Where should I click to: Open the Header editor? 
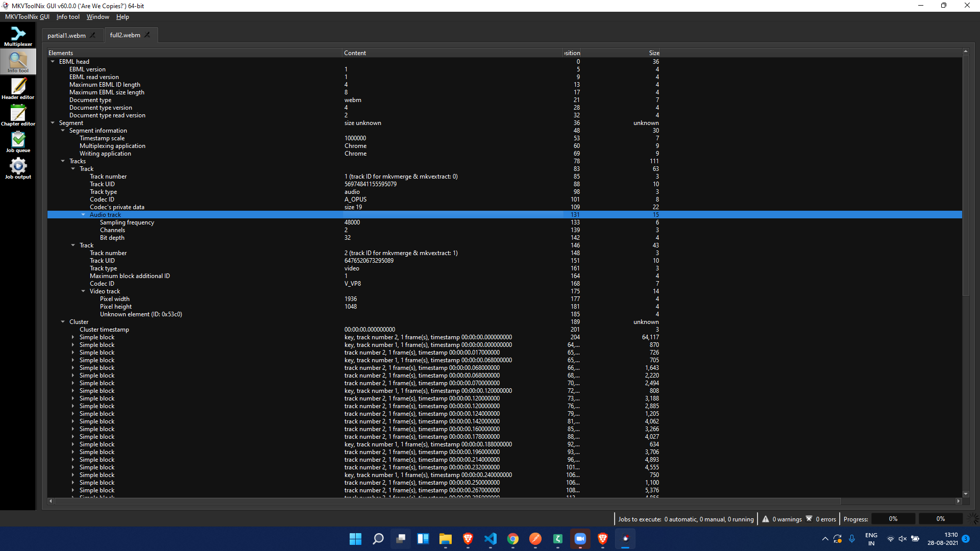[x=18, y=88]
